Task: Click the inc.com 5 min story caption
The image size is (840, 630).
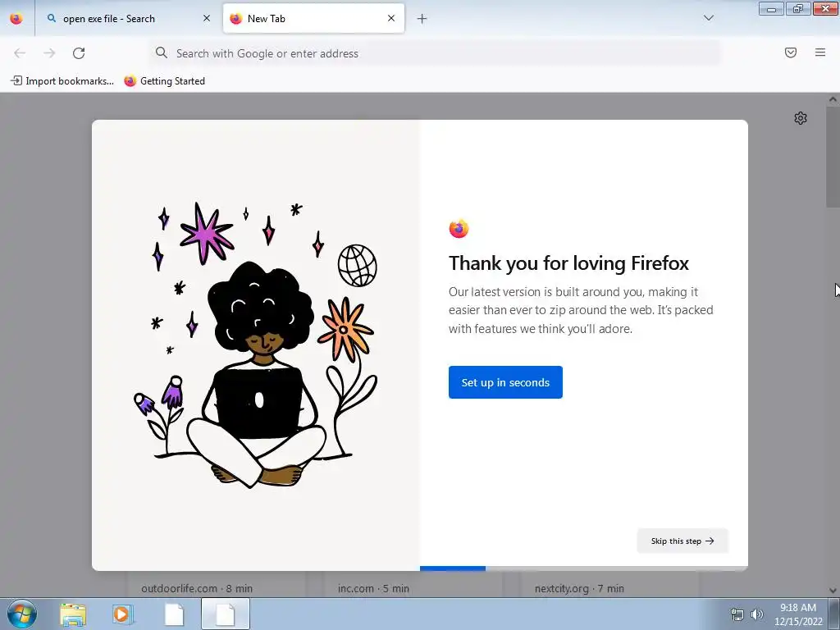Action: [373, 588]
